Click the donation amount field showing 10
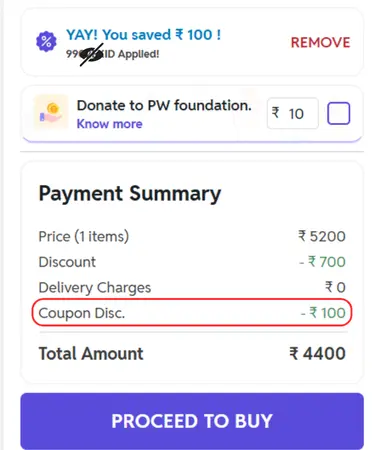 [x=293, y=114]
